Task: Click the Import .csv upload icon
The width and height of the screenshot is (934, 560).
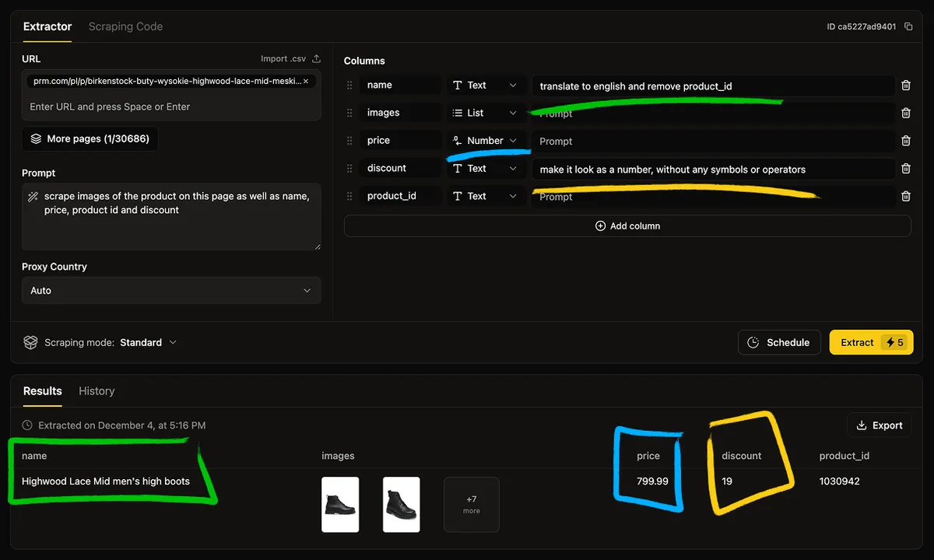Action: pyautogui.click(x=316, y=59)
